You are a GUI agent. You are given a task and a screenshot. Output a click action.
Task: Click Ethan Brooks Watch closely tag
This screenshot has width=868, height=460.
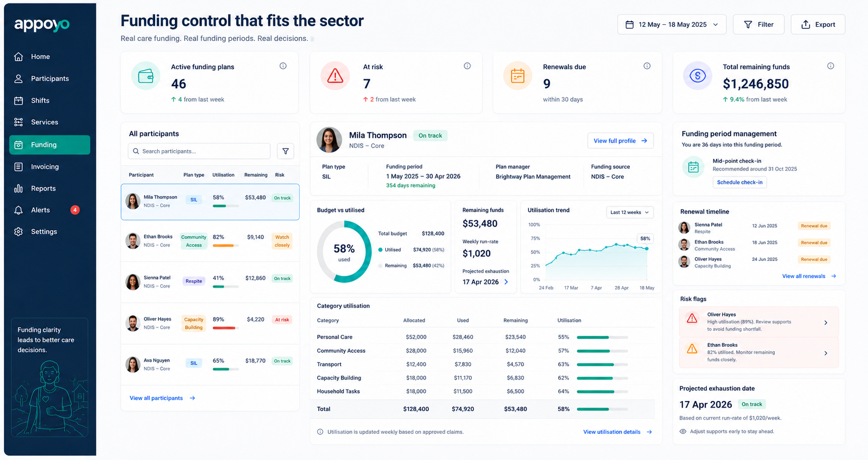(282, 241)
